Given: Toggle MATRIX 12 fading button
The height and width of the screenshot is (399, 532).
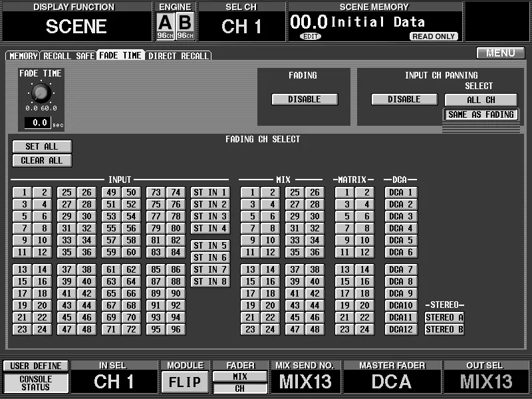Looking at the screenshot, I should (x=364, y=253).
